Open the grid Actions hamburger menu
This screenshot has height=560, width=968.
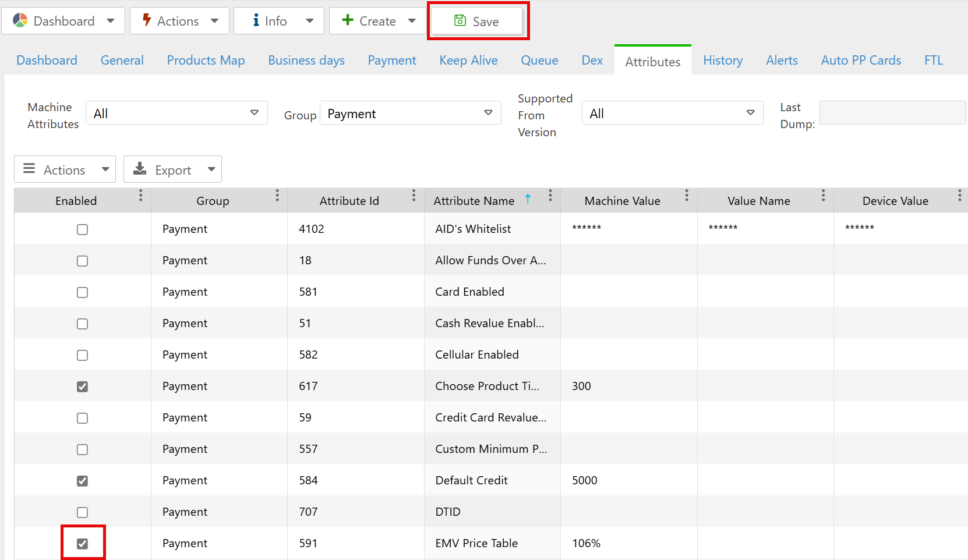(x=65, y=170)
